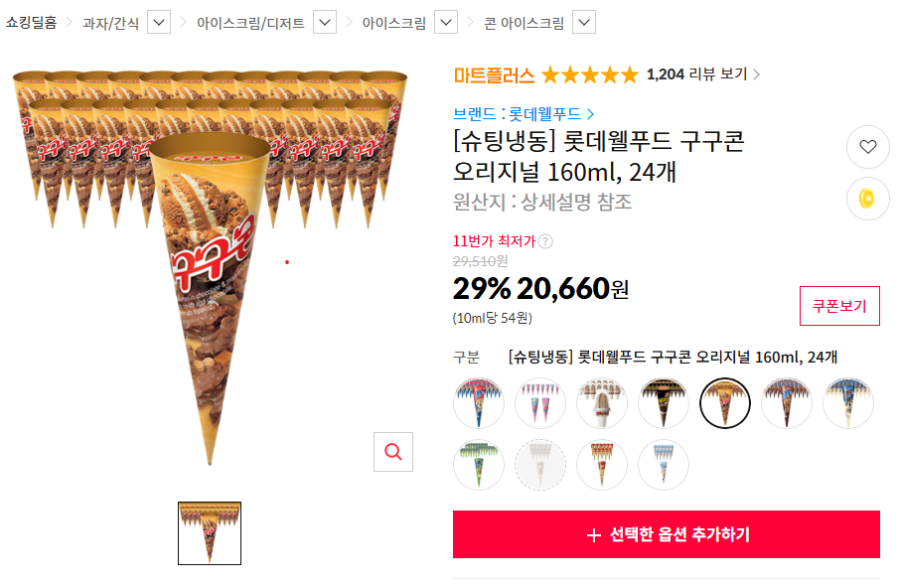Go to 쇼킹딜홈 breadcrumb
The height and width of the screenshot is (588, 899).
(x=31, y=22)
